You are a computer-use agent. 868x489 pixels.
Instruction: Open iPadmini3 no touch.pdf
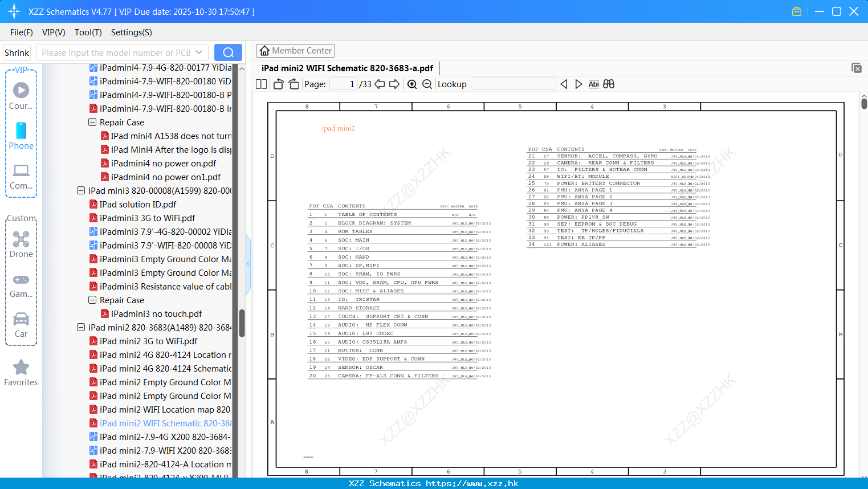click(x=156, y=314)
